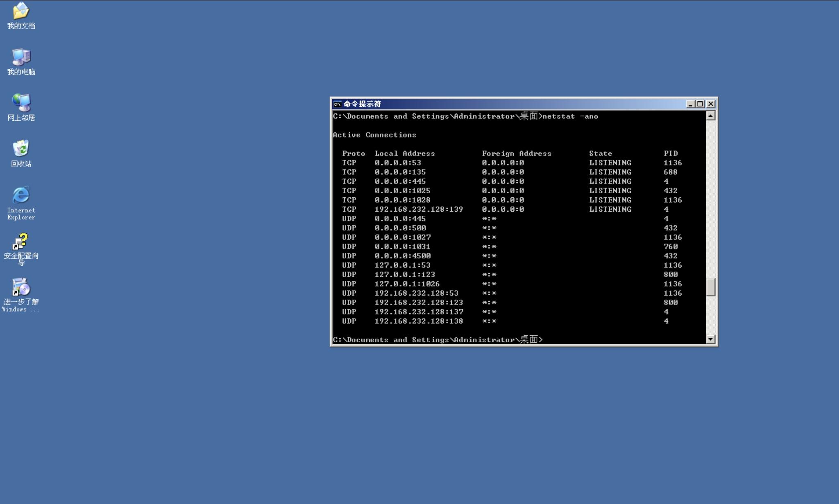Click TCP local address 0.0.0.0:445
Image resolution: width=839 pixels, height=504 pixels.
[400, 181]
